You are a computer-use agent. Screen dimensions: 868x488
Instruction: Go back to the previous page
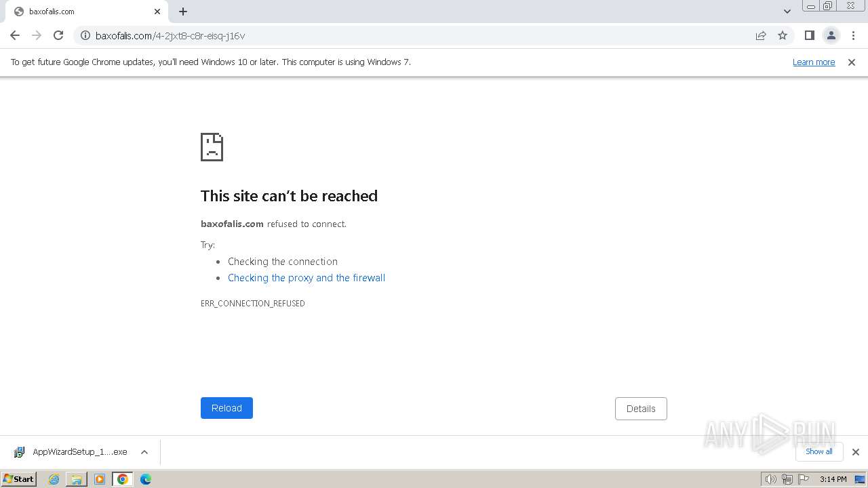tap(15, 35)
